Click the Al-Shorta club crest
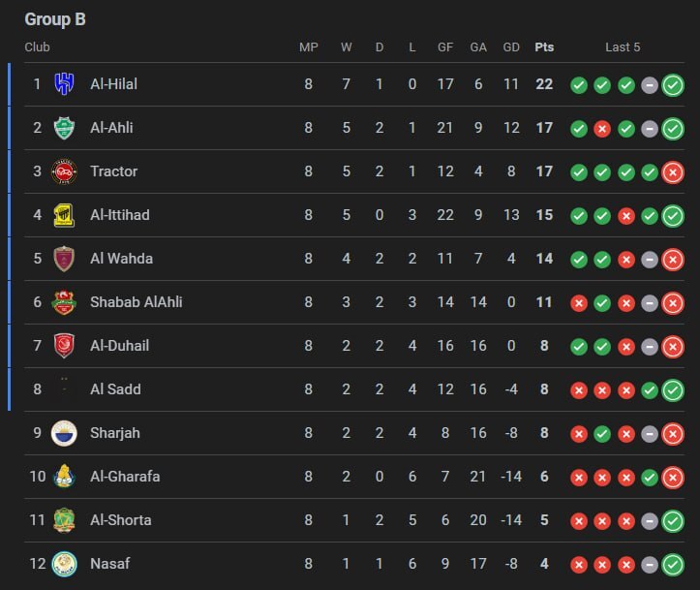This screenshot has height=590, width=700. point(64,520)
